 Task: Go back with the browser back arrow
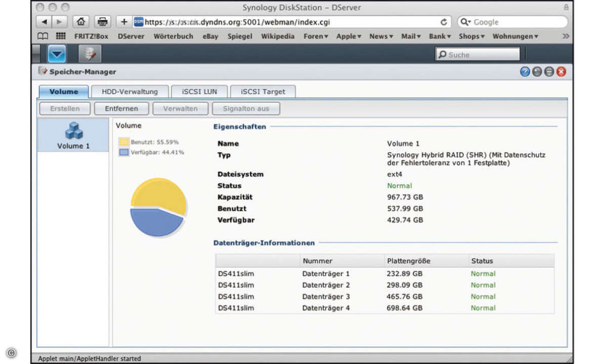point(45,22)
